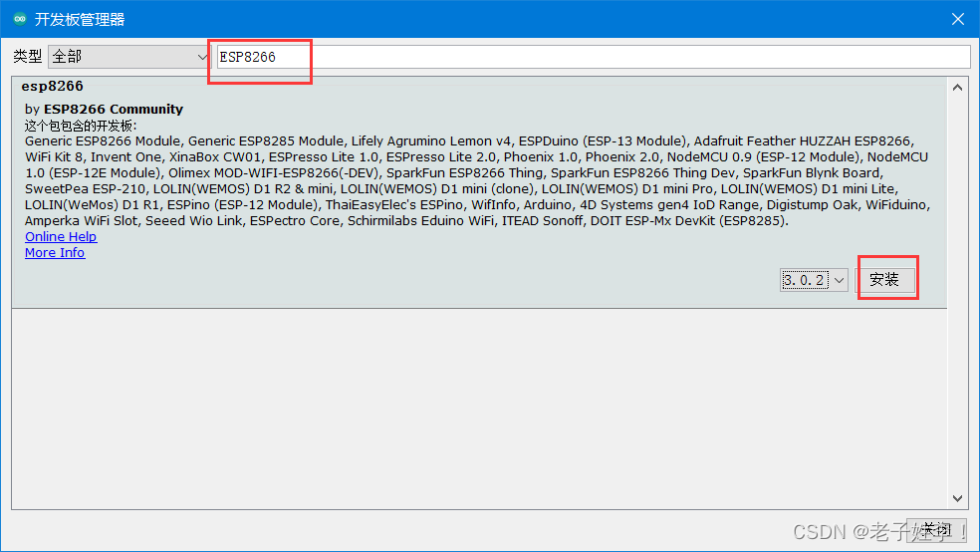The height and width of the screenshot is (552, 980).
Task: Click the 这个包包含的开发板 label
Action: point(81,126)
